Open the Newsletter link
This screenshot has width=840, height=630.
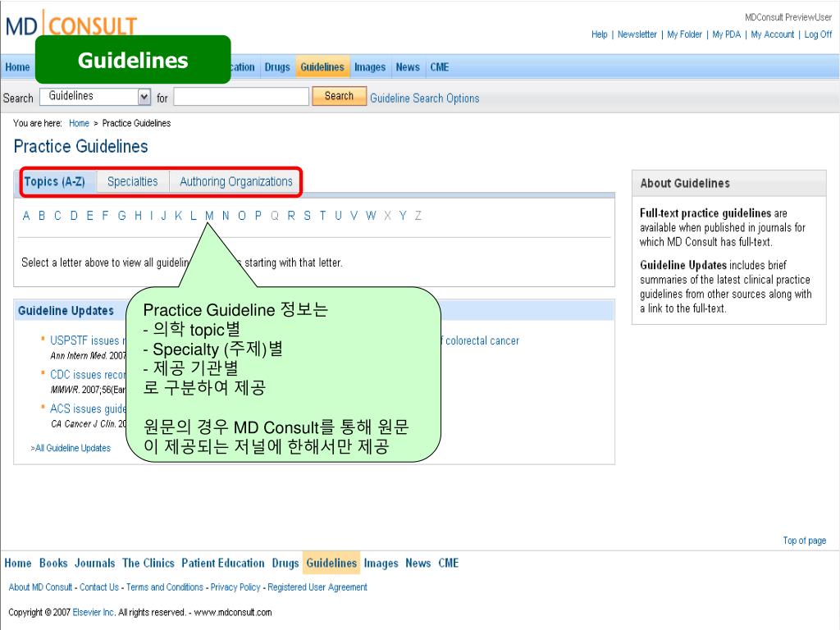637,34
